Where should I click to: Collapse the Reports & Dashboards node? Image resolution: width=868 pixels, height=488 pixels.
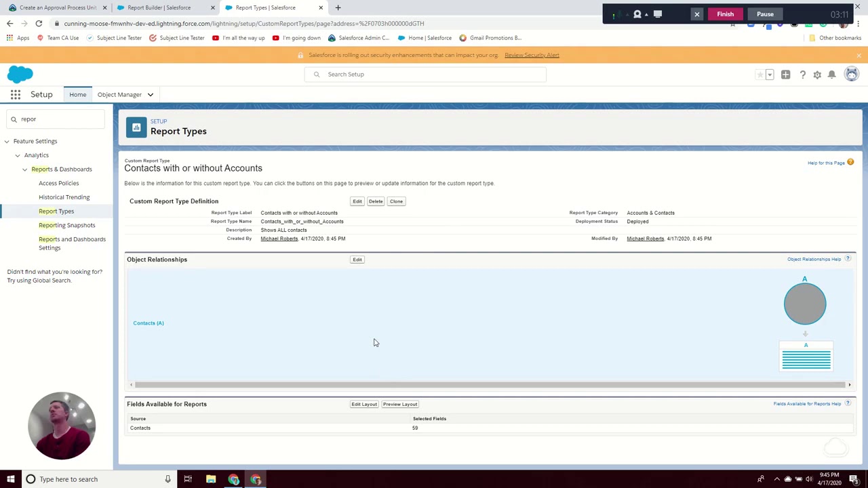tap(25, 169)
